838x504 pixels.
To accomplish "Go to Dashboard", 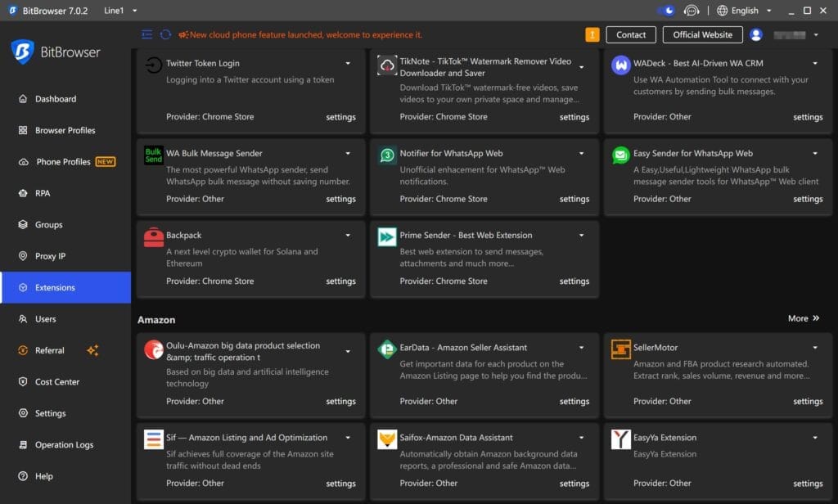I will click(65, 99).
